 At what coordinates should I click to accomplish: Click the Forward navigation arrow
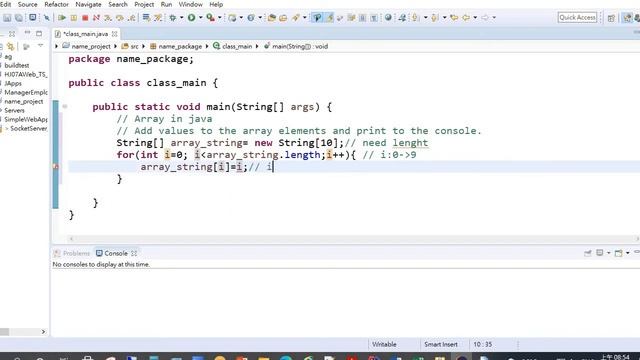[485, 18]
